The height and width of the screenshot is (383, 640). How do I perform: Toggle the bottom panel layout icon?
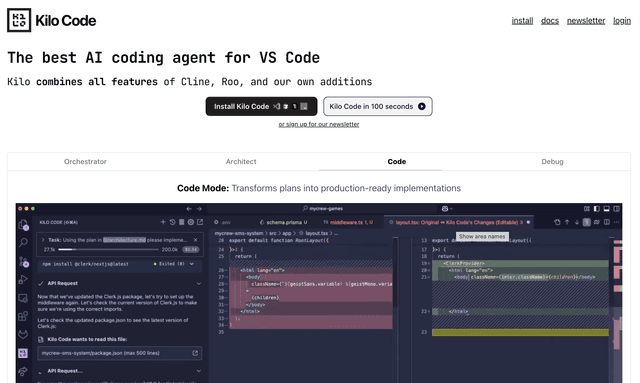[607, 209]
